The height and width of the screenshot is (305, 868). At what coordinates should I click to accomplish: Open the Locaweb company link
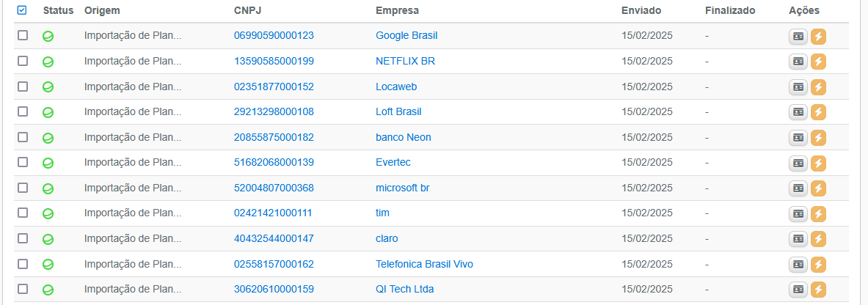[396, 87]
